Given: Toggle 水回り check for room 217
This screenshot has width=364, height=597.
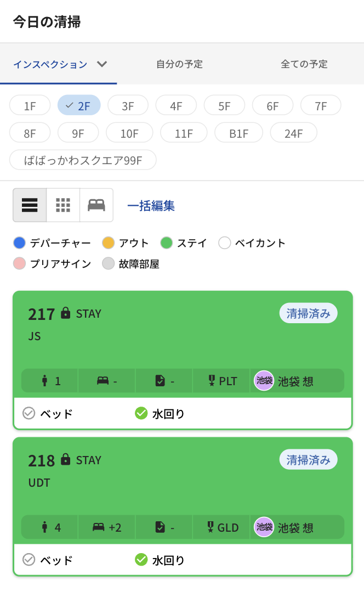Looking at the screenshot, I should point(141,413).
